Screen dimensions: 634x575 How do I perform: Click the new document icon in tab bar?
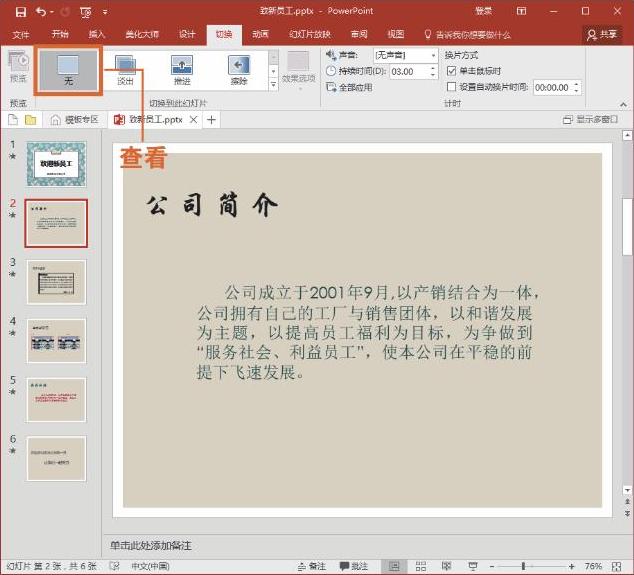pyautogui.click(x=13, y=120)
